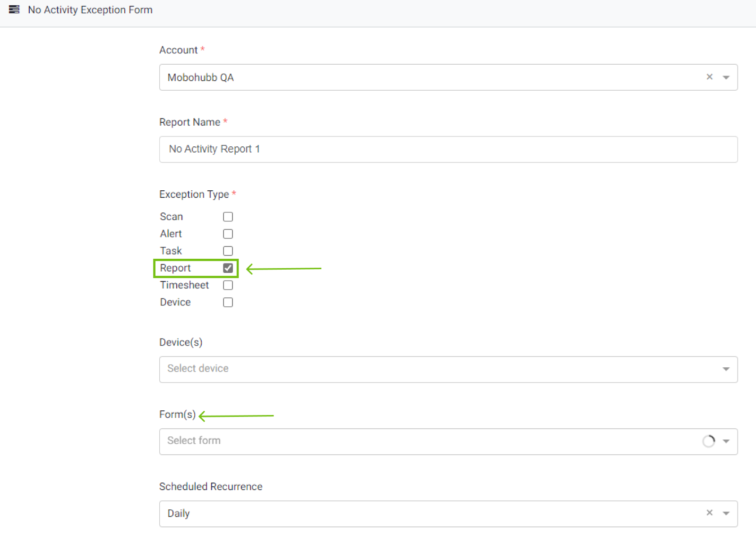756x534 pixels.
Task: Enable the Scan exception type checkbox
Action: [x=228, y=217]
